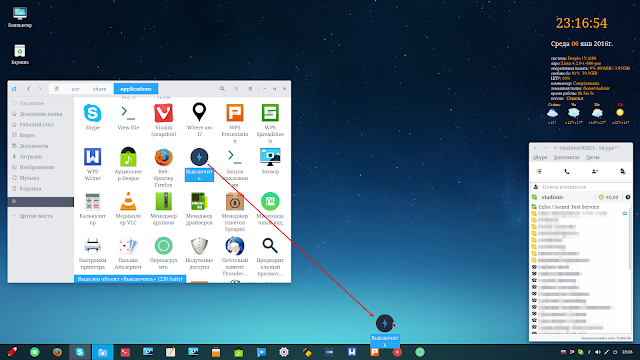Click the Выключить icon on the desktop

point(385,323)
